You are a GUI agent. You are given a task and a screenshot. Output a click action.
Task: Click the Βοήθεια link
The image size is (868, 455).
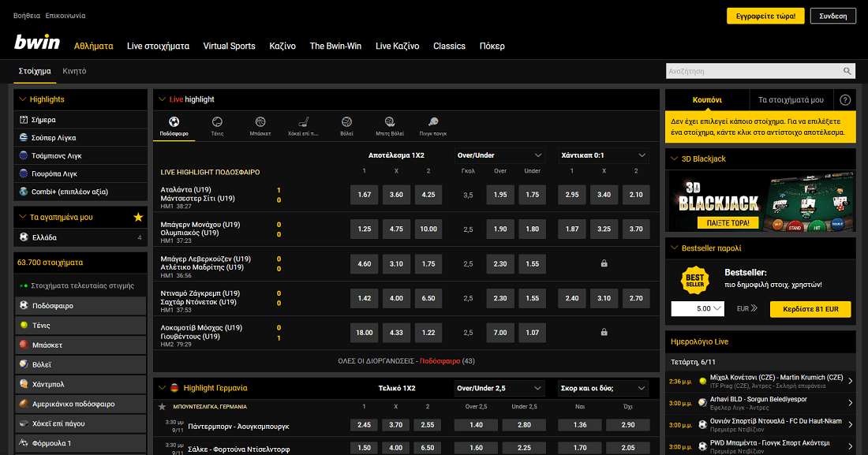click(x=27, y=16)
